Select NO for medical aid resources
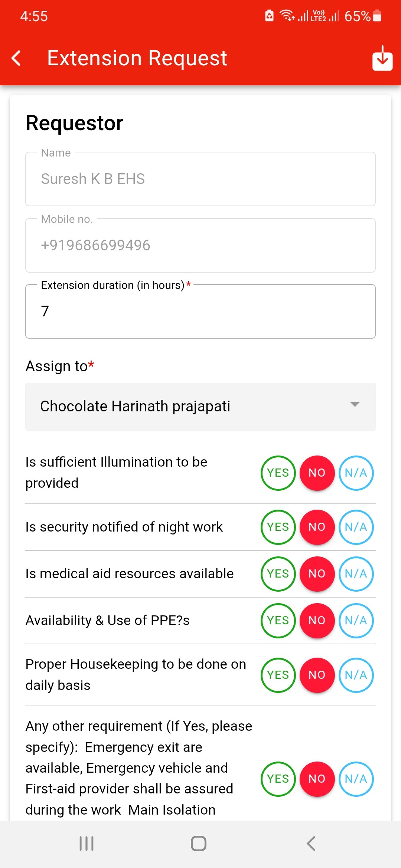The width and height of the screenshot is (401, 868). tap(317, 574)
